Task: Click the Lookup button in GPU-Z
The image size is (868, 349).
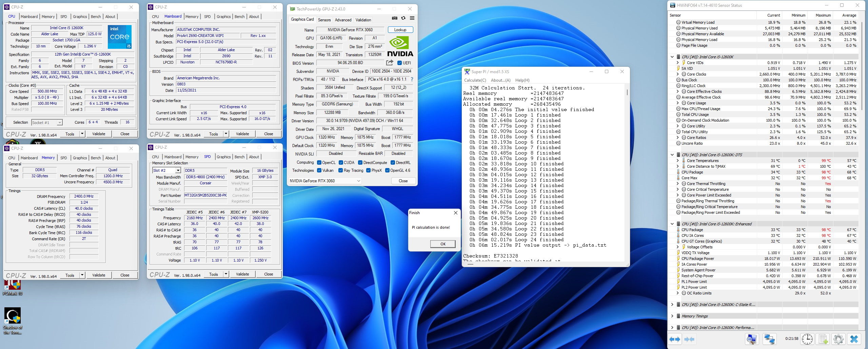Action: (400, 30)
